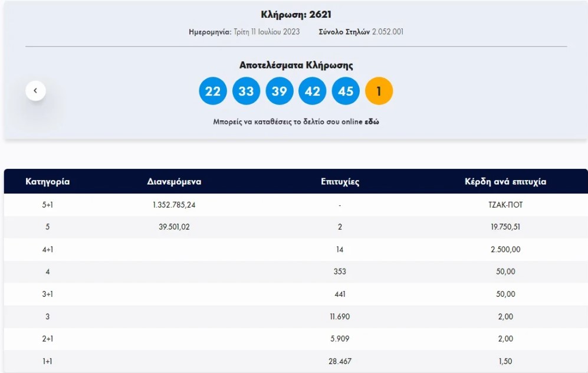This screenshot has width=588, height=373.
Task: Click the 28.467 successes value
Action: coord(340,361)
